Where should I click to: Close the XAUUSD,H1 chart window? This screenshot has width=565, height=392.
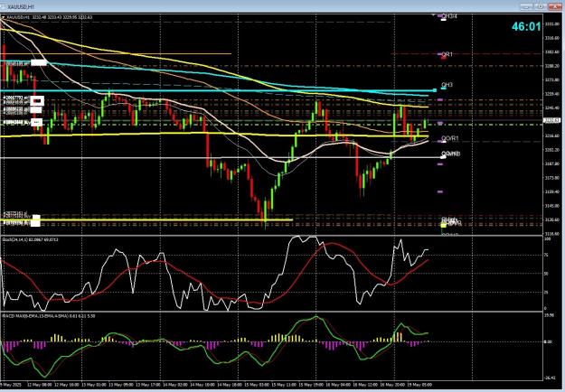coord(555,6)
